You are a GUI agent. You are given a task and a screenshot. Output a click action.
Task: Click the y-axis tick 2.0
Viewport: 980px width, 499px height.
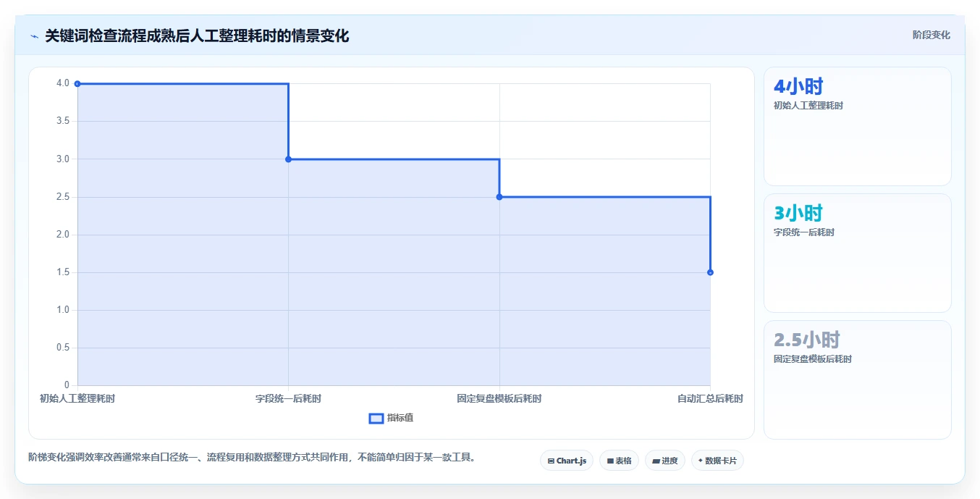(x=63, y=235)
